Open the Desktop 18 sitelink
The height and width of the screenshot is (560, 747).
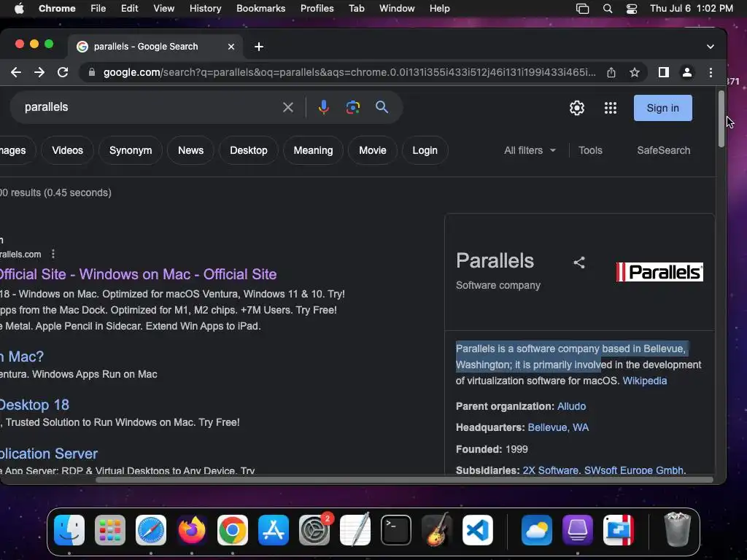[34, 405]
